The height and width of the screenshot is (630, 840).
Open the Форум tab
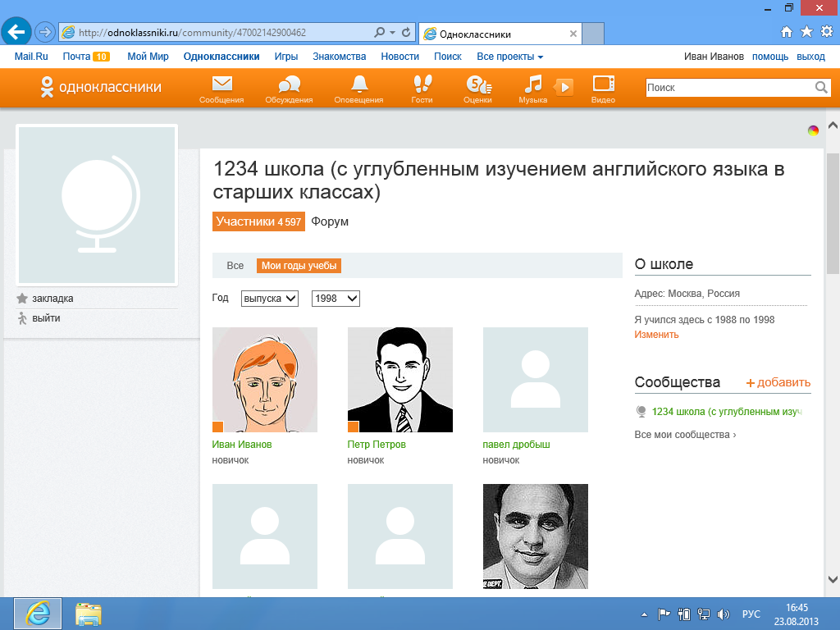pos(330,221)
